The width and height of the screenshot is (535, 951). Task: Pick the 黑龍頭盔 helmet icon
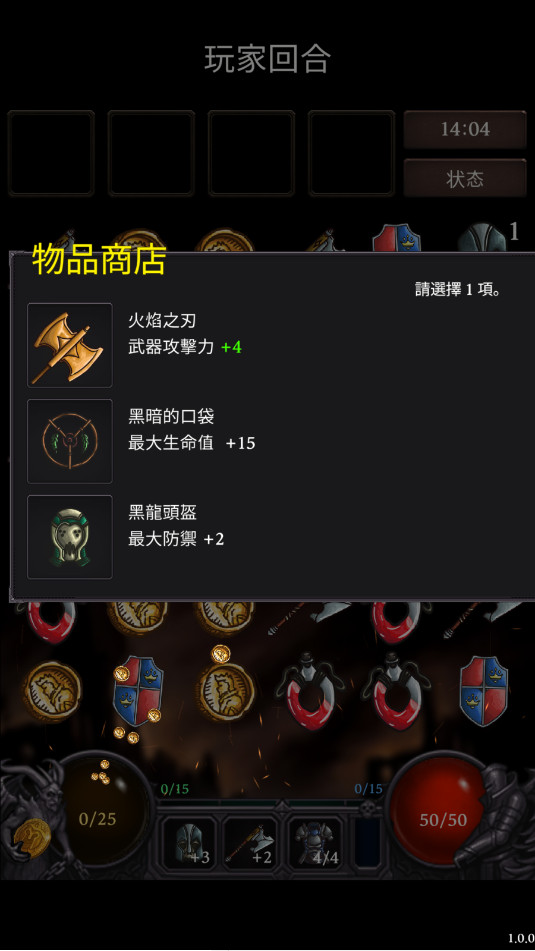70,537
